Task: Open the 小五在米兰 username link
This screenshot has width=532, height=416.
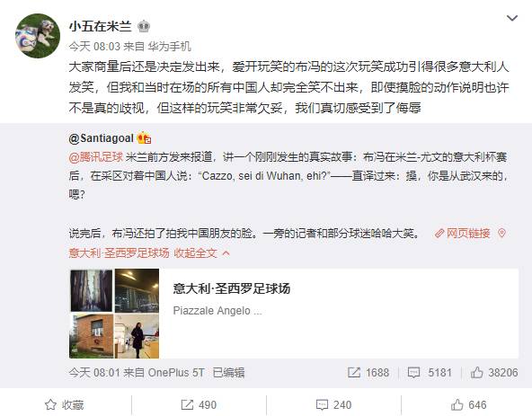Action: pos(101,26)
